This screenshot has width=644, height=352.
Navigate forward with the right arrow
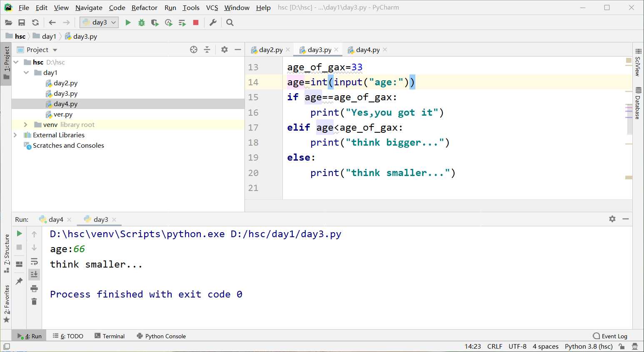coord(66,22)
